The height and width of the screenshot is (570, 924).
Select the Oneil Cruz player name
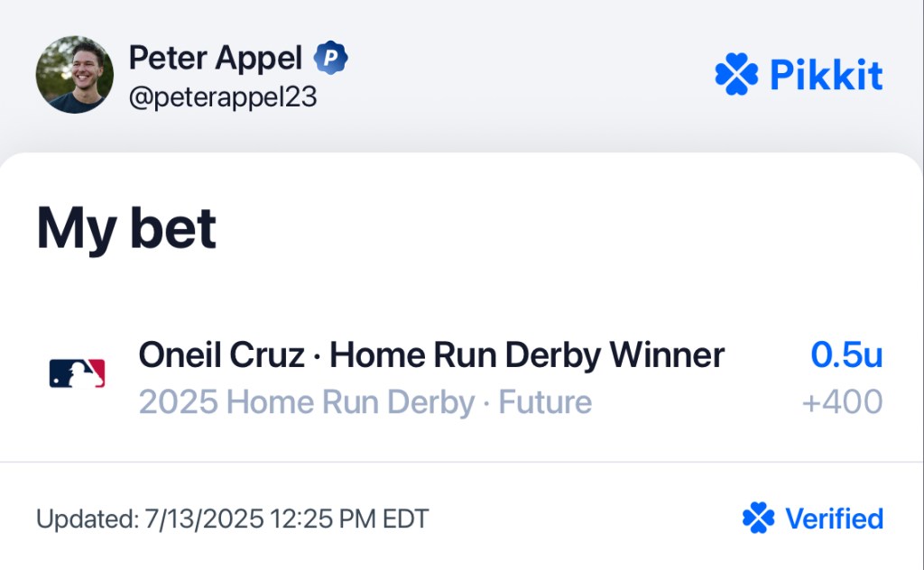(222, 355)
